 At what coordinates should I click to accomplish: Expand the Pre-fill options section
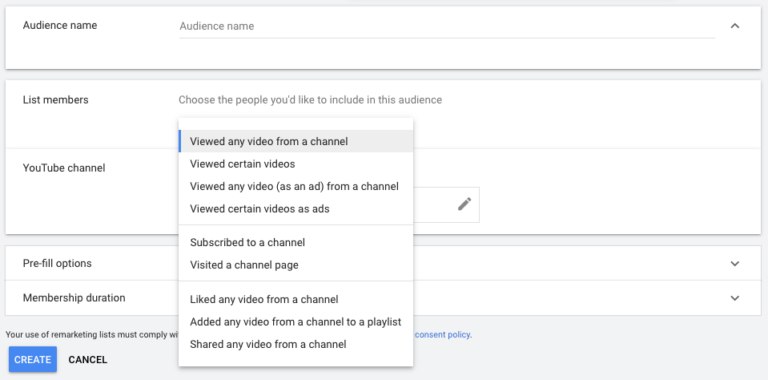tap(735, 263)
